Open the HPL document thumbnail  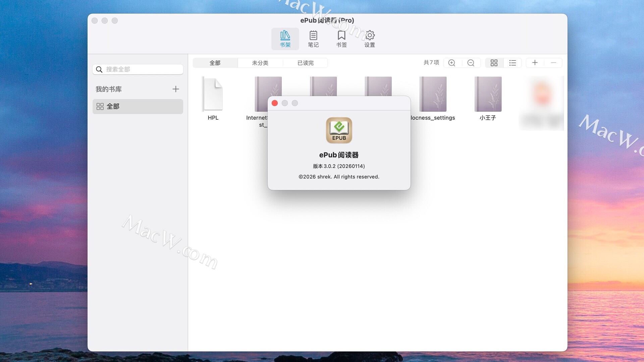pos(213,94)
